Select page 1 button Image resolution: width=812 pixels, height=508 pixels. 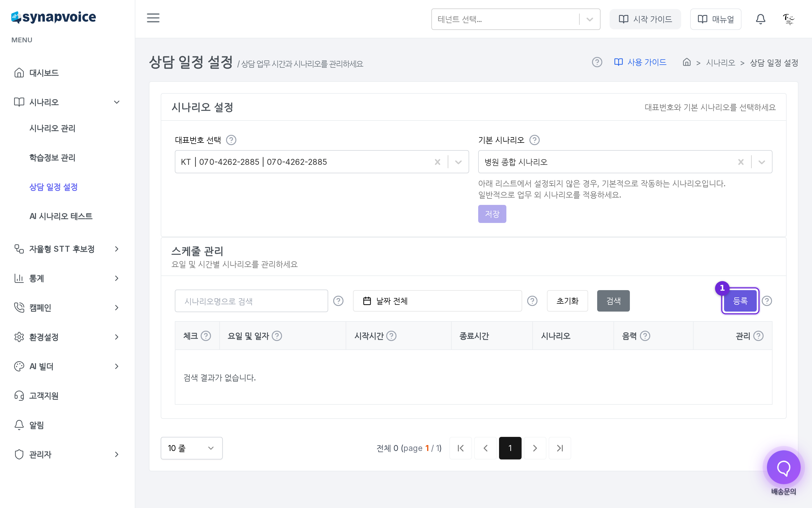(x=510, y=448)
